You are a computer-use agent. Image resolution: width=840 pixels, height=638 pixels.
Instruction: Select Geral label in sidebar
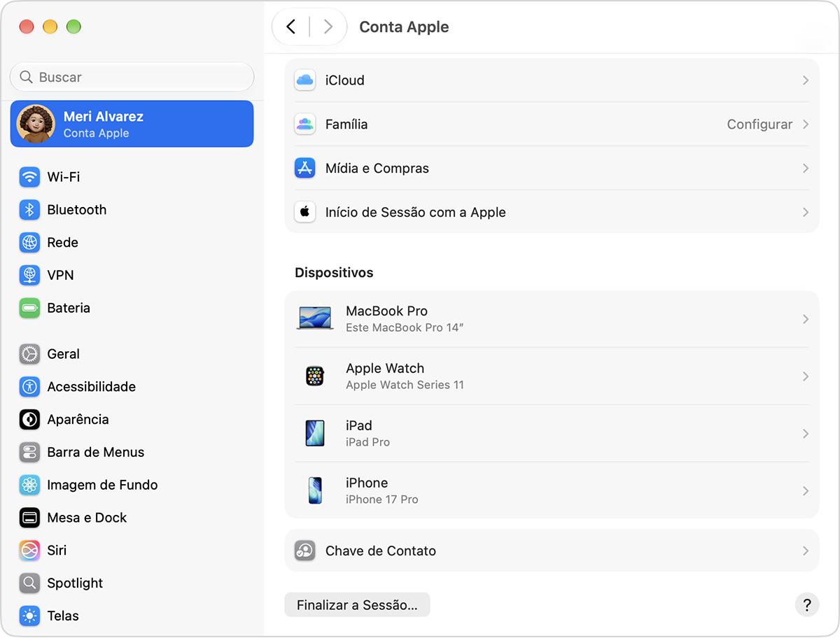[64, 354]
